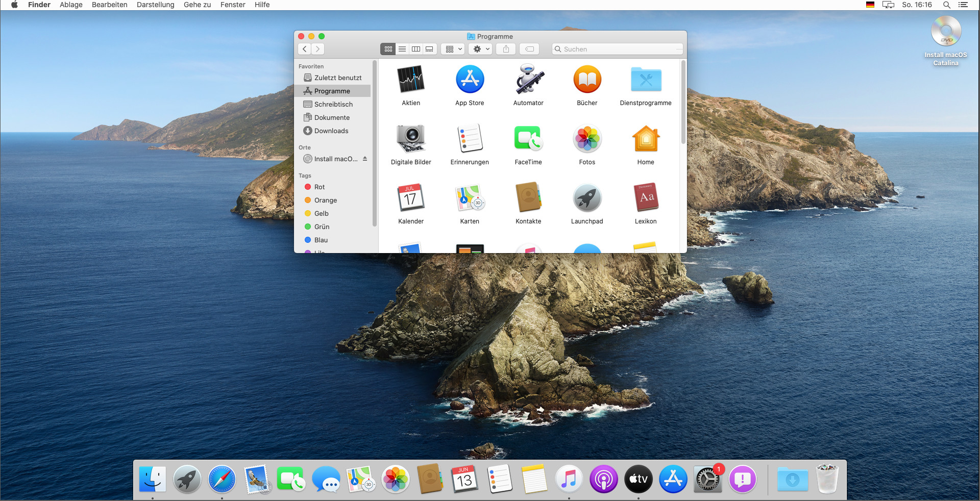The width and height of the screenshot is (980, 501).
Task: Open the App Store application icon
Action: tap(470, 80)
